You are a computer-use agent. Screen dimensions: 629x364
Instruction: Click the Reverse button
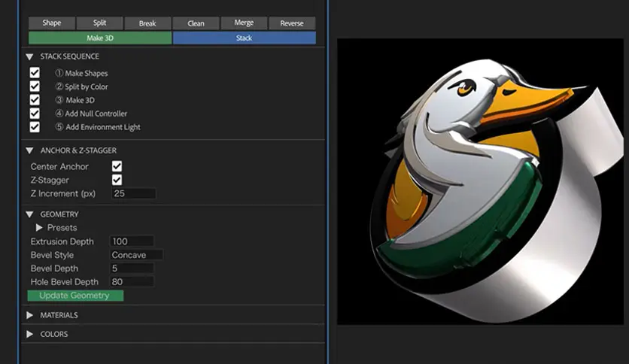point(292,23)
